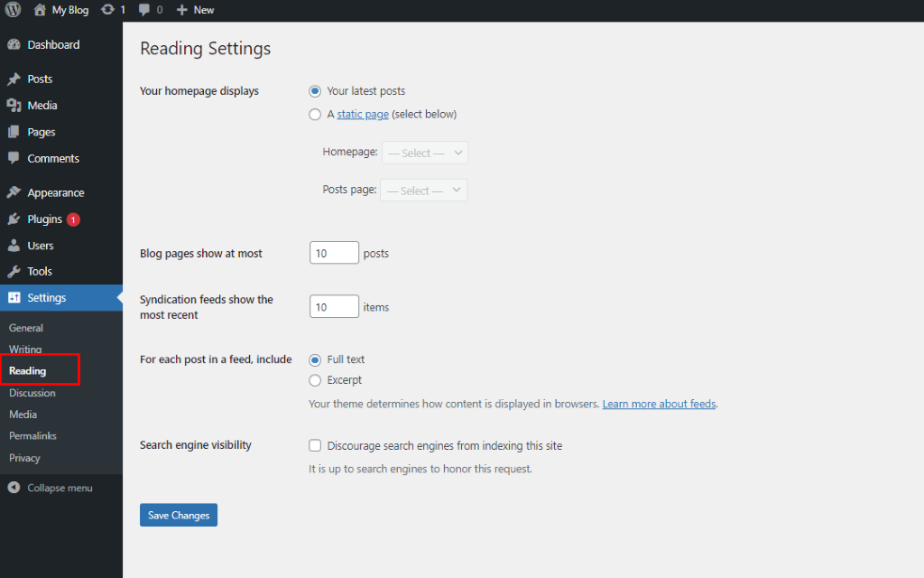Click inside the Blog pages show at most field
Image resolution: width=924 pixels, height=578 pixels.
click(x=333, y=252)
